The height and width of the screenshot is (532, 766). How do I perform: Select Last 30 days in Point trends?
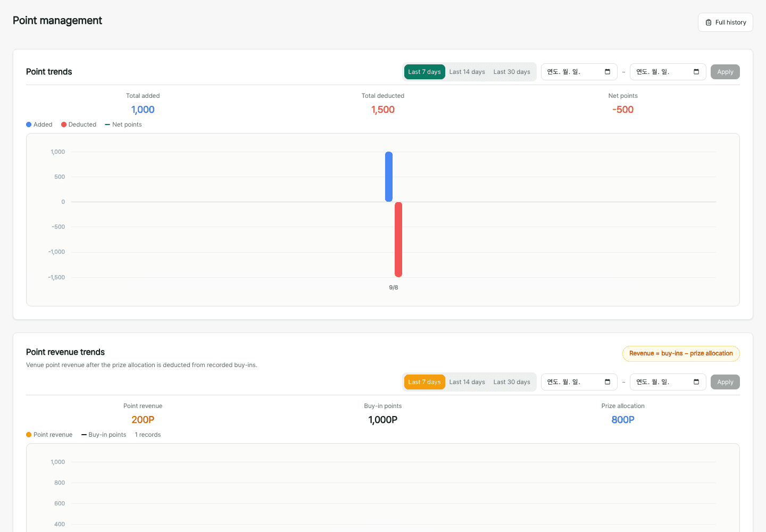click(x=512, y=72)
